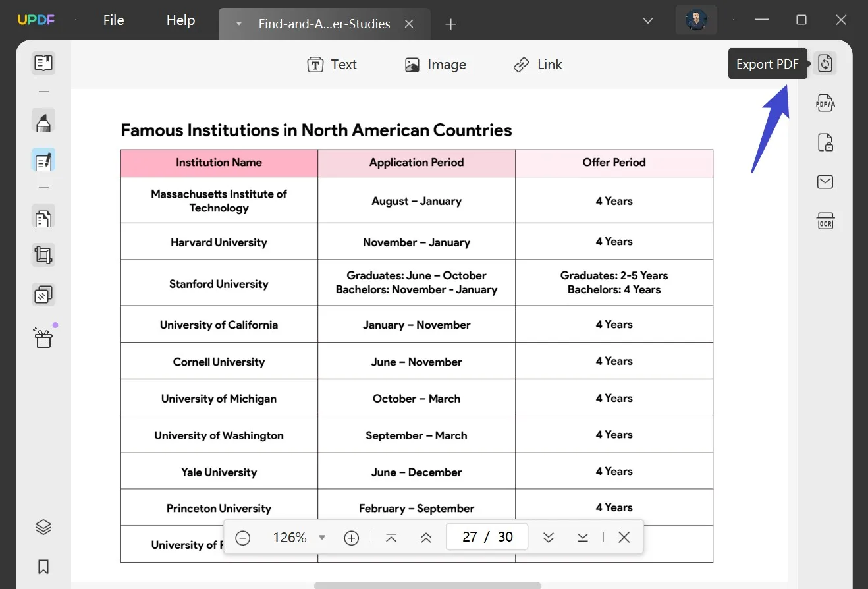Viewport: 868px width, 589px height.
Task: Open the bookmarks panel
Action: click(43, 567)
